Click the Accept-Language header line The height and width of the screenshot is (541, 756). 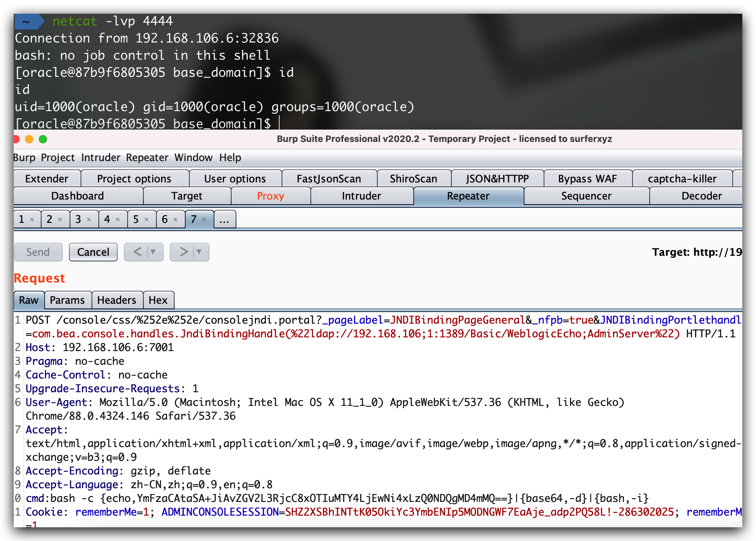[x=149, y=484]
